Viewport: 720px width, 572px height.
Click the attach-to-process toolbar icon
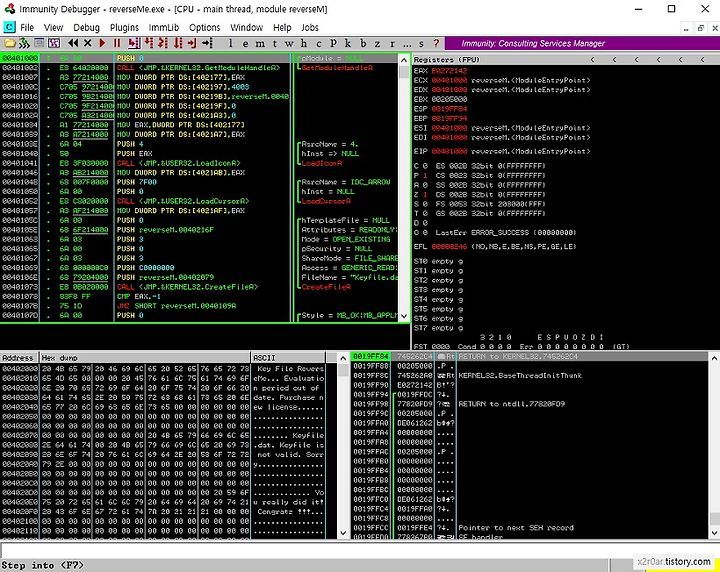(24, 43)
